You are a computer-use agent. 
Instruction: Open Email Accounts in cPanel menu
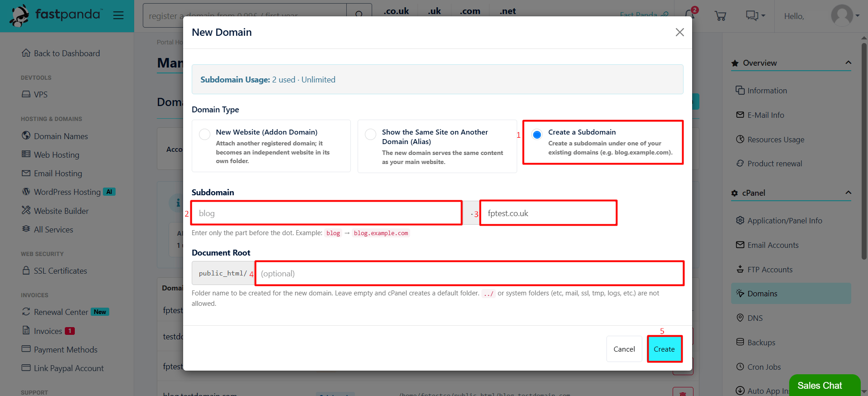point(773,245)
